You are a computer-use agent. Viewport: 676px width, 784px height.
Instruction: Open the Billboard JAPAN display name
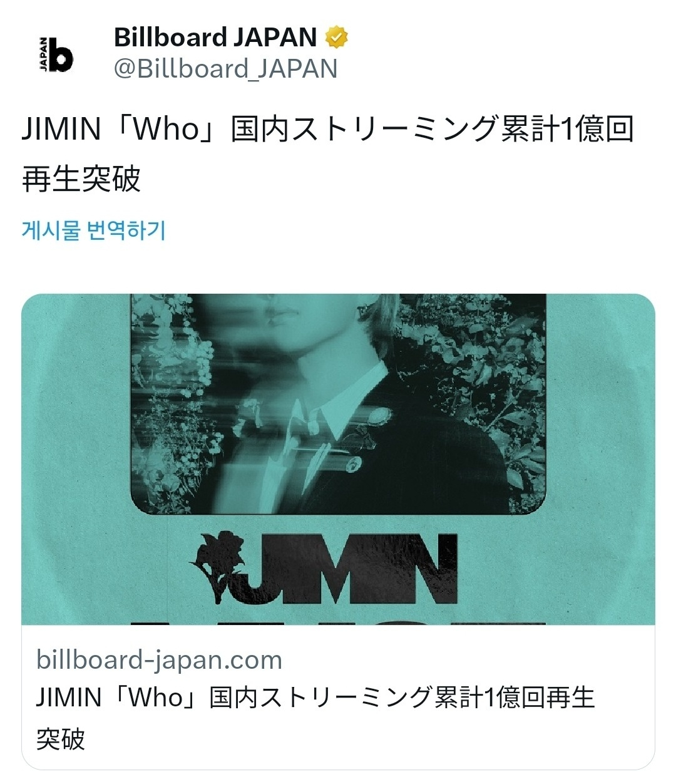[215, 38]
